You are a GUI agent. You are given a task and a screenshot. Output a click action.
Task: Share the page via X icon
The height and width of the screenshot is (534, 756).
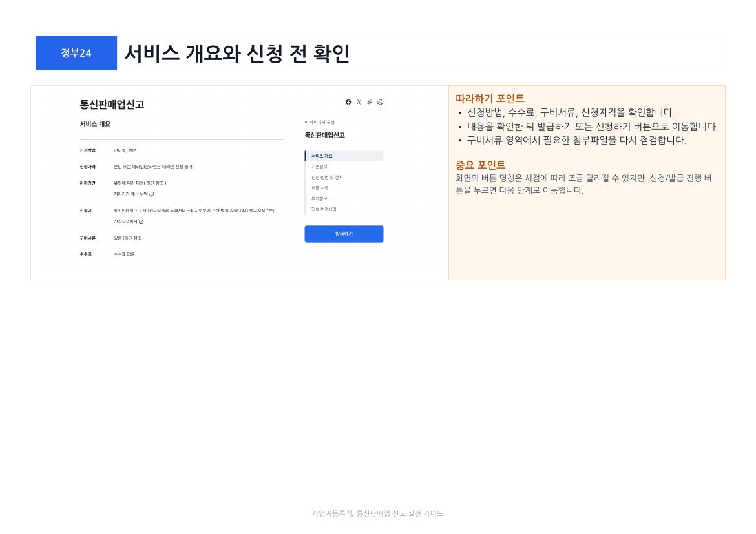359,102
